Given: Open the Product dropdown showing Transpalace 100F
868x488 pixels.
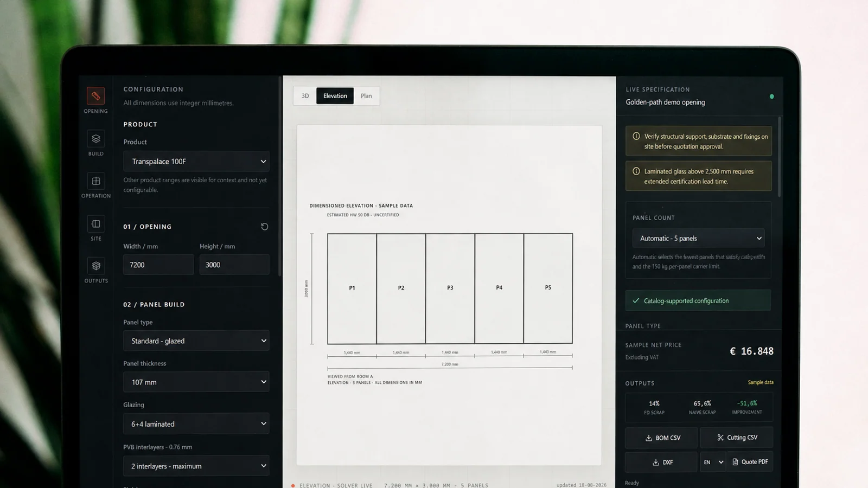Looking at the screenshot, I should point(196,162).
